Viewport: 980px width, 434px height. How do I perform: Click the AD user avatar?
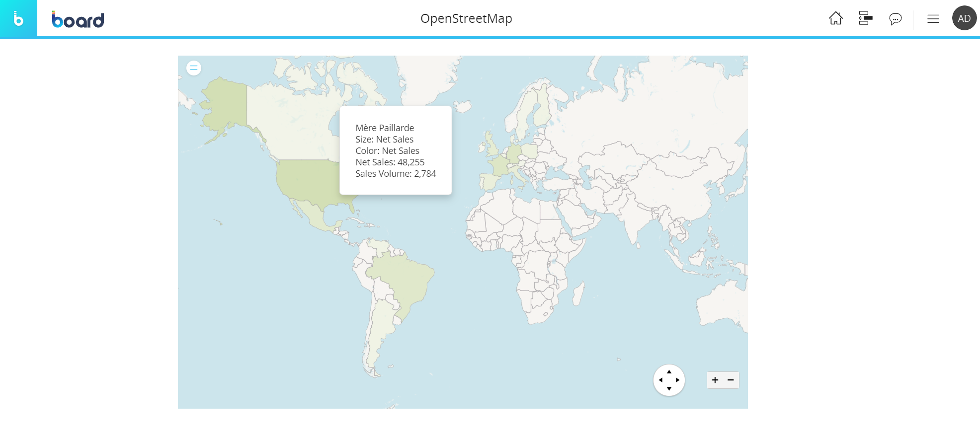[x=964, y=18]
